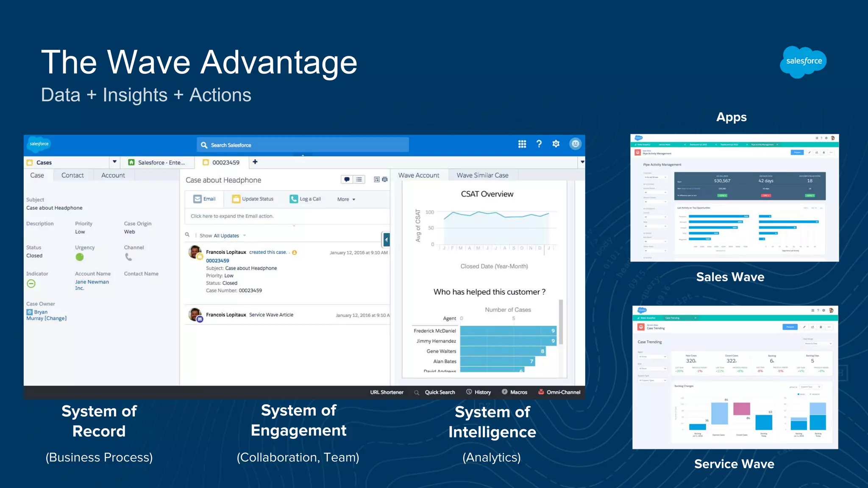The width and height of the screenshot is (868, 488).
Task: Open the Bryan Murray case owner link
Action: [37, 315]
